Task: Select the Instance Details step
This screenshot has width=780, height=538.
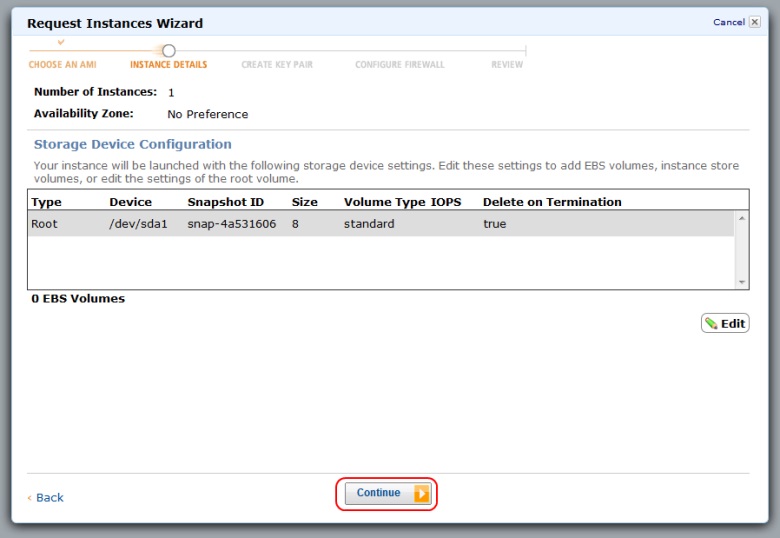Action: (169, 65)
